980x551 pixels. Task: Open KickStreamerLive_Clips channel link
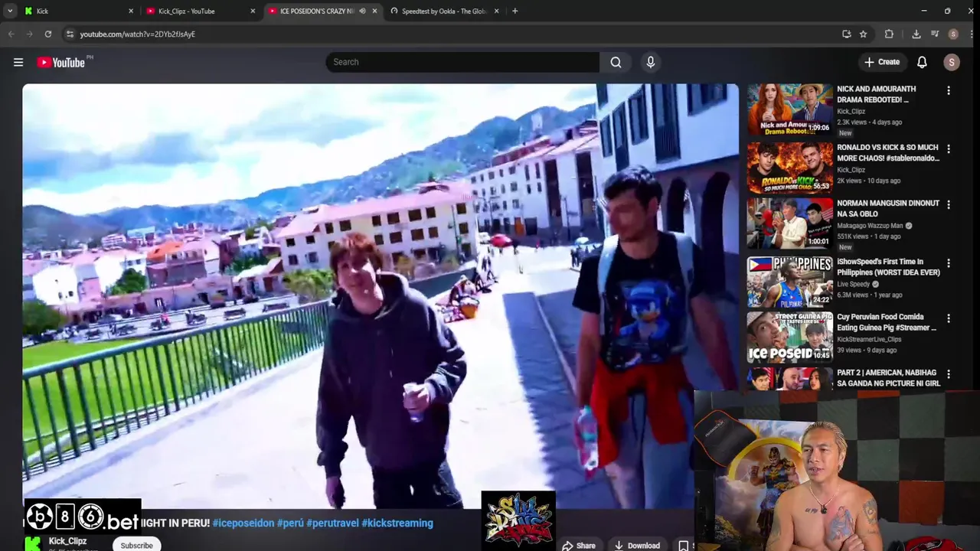[869, 339]
